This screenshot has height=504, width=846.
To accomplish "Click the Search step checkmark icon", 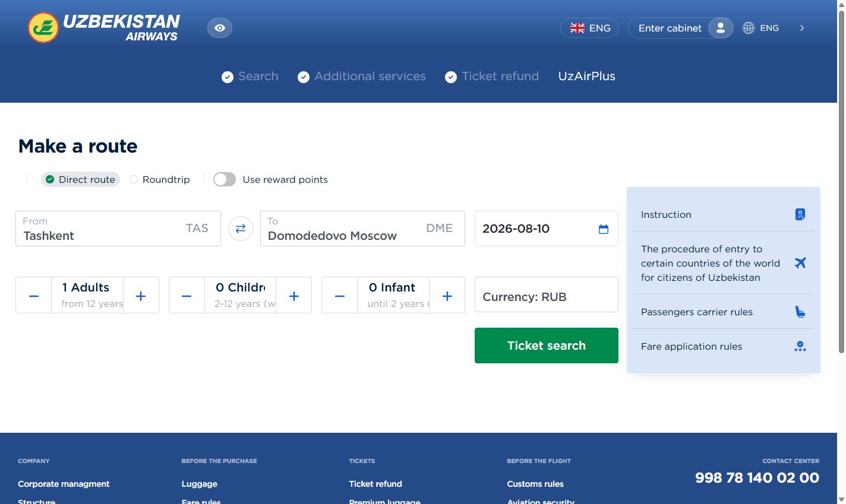I will [228, 77].
